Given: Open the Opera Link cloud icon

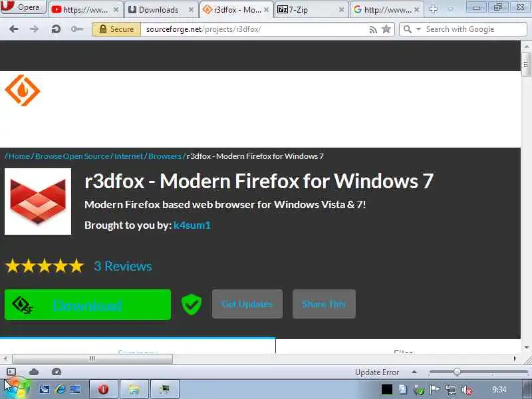Looking at the screenshot, I should click(34, 372).
